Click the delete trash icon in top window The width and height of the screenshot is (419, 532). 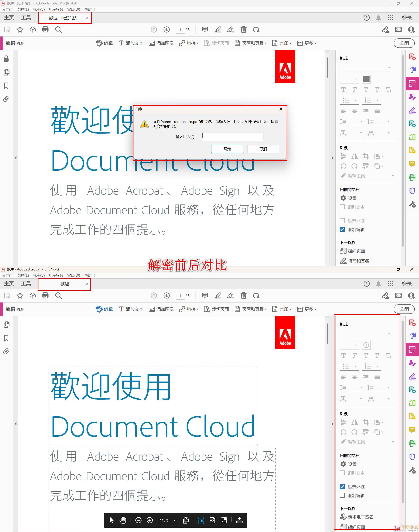pyautogui.click(x=243, y=30)
